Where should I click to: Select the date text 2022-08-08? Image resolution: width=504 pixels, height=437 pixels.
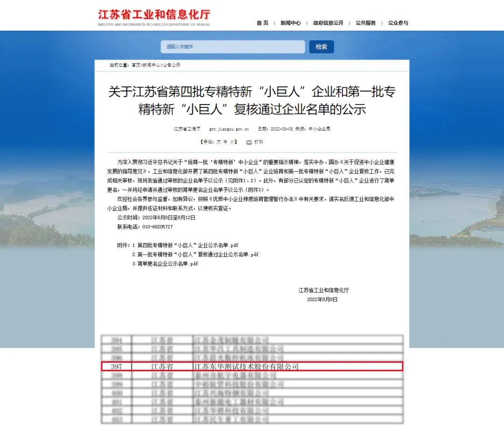coord(281,129)
